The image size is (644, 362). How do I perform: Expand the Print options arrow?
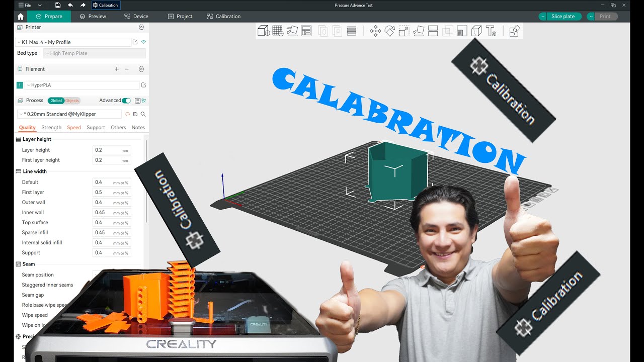tap(591, 16)
